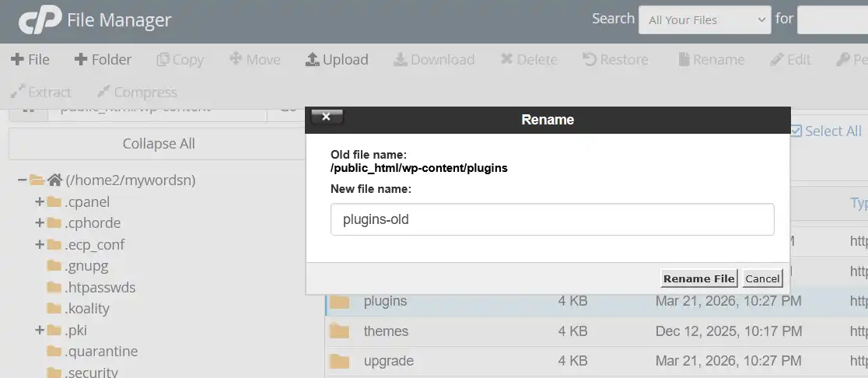Select the .cpanel tree folder
This screenshot has height=378, width=868.
(87, 202)
